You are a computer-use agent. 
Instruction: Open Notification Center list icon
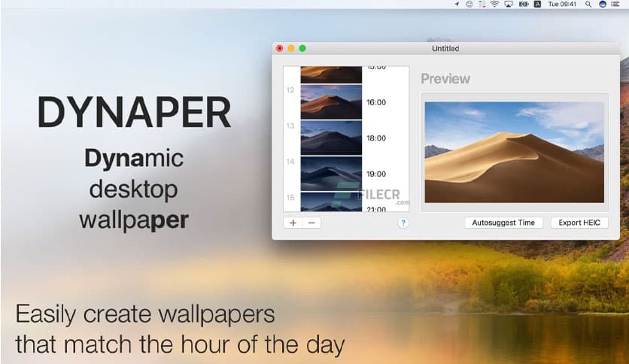(x=615, y=4)
